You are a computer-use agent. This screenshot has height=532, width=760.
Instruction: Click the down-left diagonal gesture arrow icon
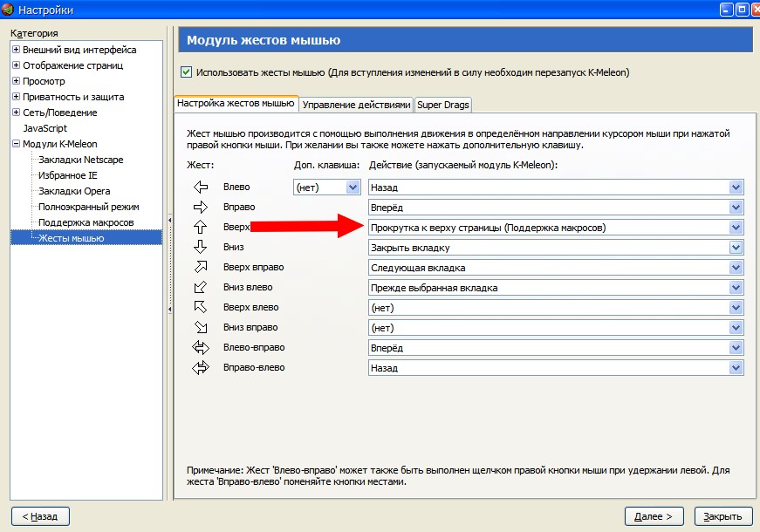pos(201,287)
